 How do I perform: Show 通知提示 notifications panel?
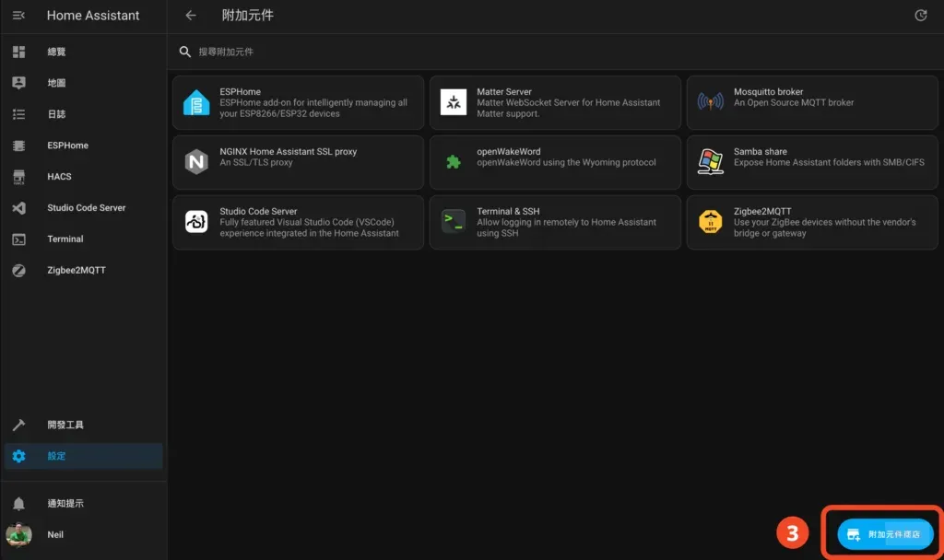[x=65, y=504]
